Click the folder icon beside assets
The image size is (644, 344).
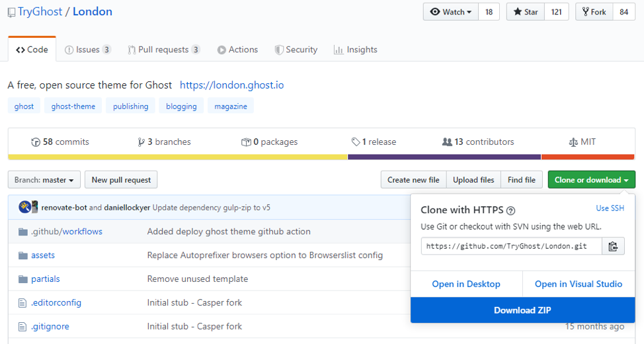coord(23,255)
